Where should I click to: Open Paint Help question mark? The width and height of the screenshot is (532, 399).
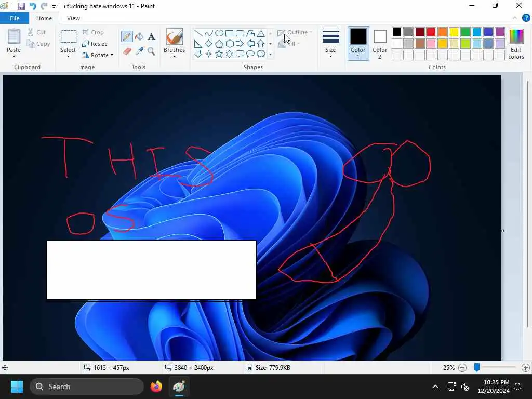526,18
